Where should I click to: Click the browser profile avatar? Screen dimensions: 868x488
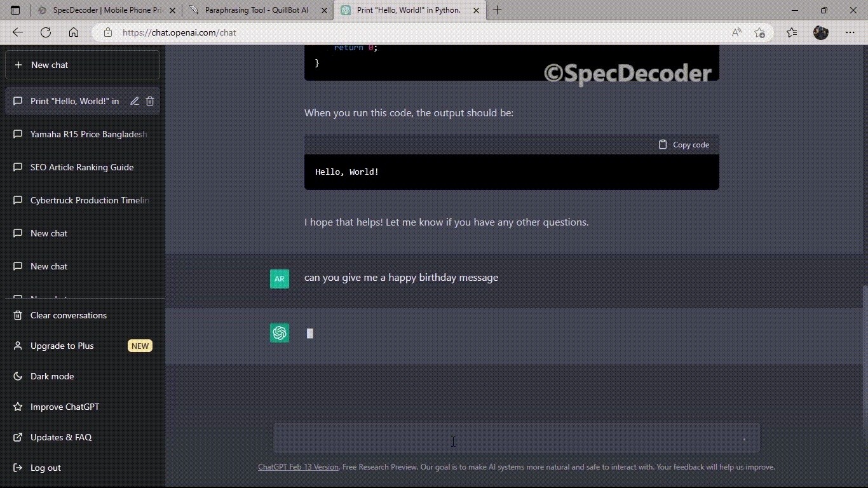[x=820, y=32]
